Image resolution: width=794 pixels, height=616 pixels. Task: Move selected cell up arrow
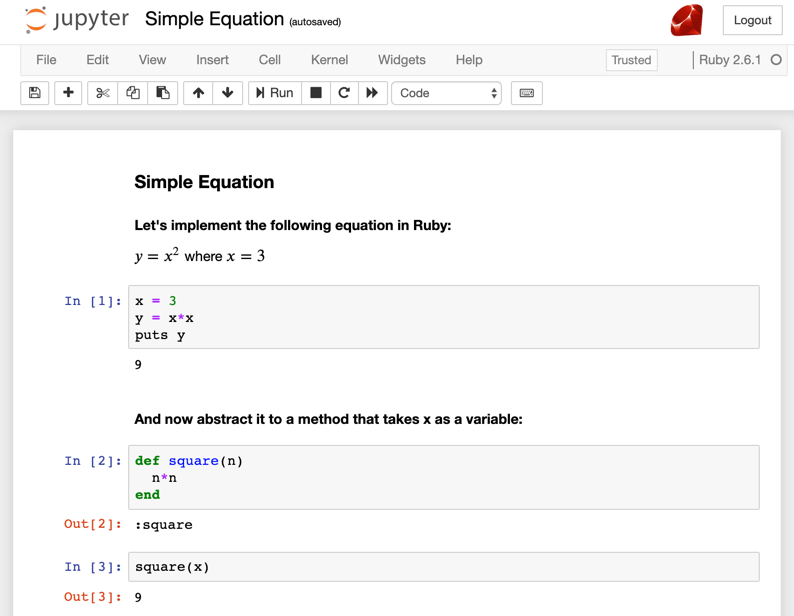click(198, 93)
